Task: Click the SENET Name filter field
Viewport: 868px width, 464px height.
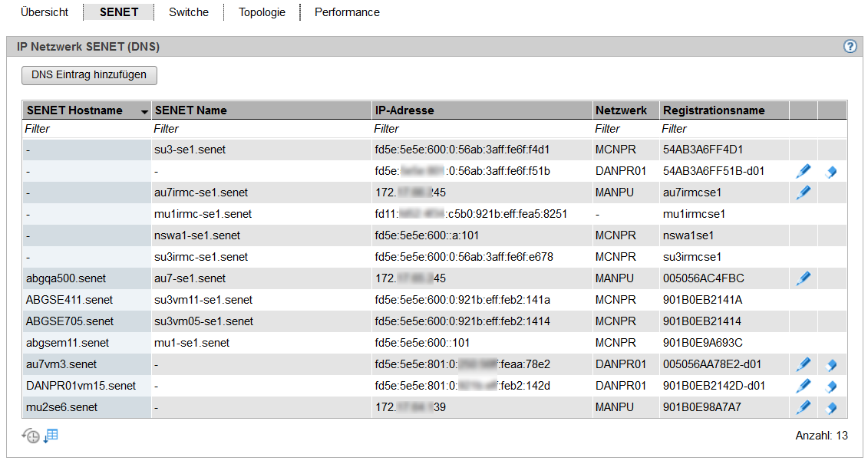Action: click(x=261, y=129)
